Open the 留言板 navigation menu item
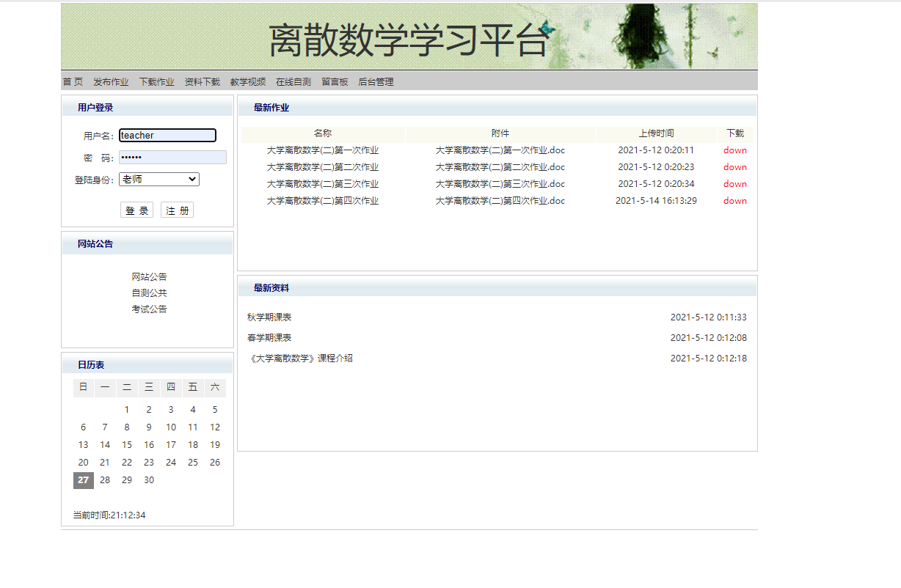This screenshot has height=588, width=901. 334,81
